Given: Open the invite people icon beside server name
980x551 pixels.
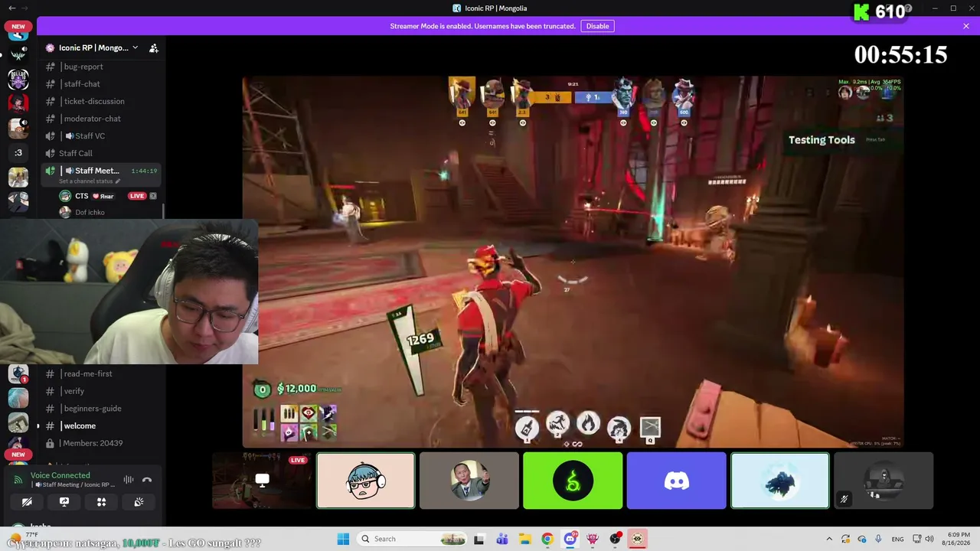Looking at the screenshot, I should point(154,47).
